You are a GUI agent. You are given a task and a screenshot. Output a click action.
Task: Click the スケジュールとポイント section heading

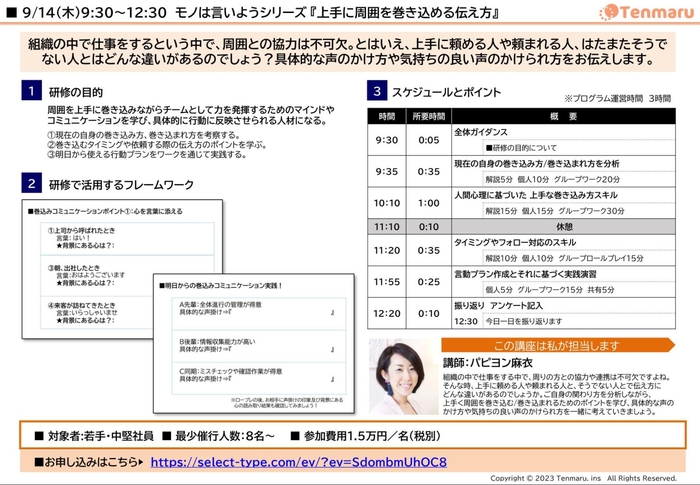[449, 92]
